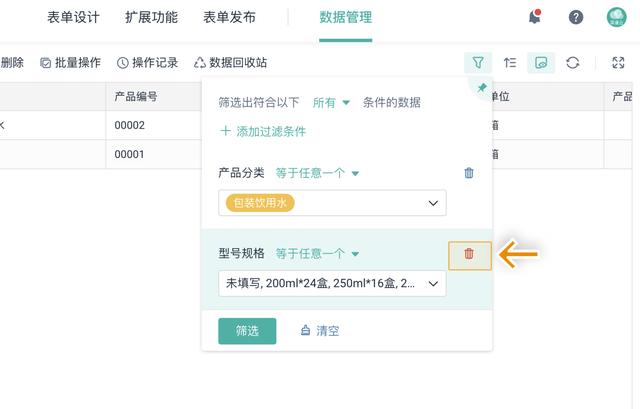Screen dimensions: 640x409
Task: Click 添加过滤条件 link
Action: 262,131
